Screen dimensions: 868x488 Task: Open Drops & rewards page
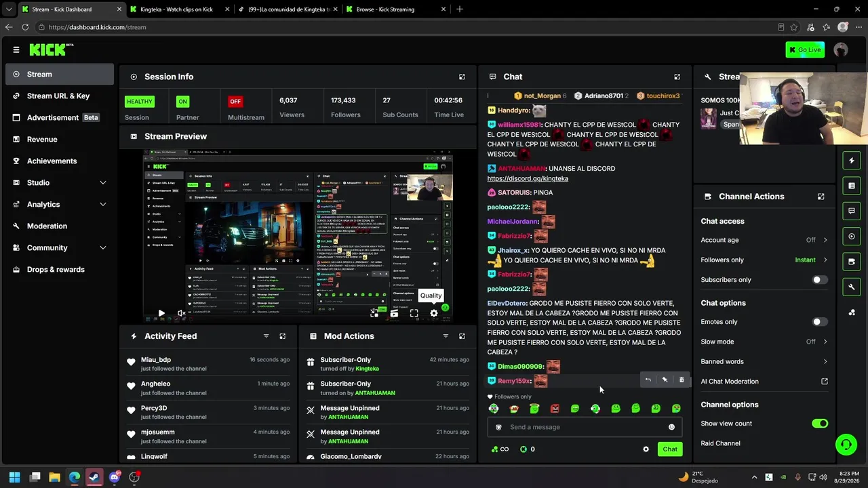coord(60,270)
